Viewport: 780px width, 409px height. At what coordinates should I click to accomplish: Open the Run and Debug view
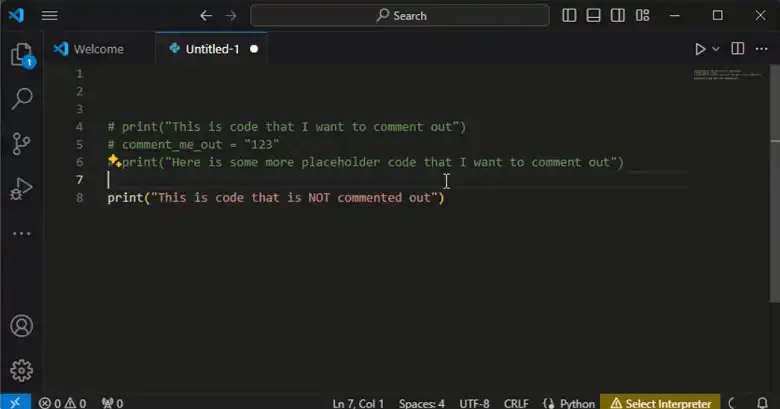tap(21, 189)
